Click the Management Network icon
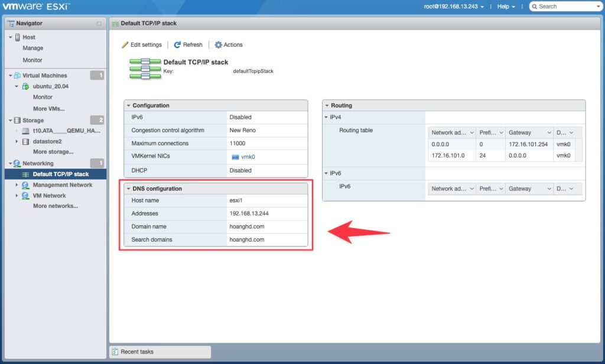The image size is (605, 364). [25, 185]
